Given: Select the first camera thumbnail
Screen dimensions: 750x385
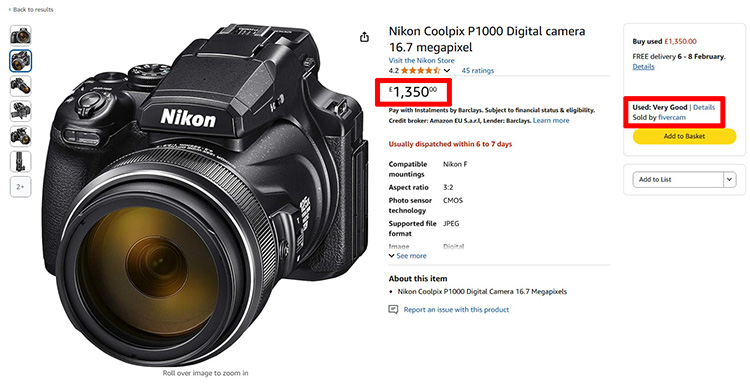Looking at the screenshot, I should coord(21,35).
